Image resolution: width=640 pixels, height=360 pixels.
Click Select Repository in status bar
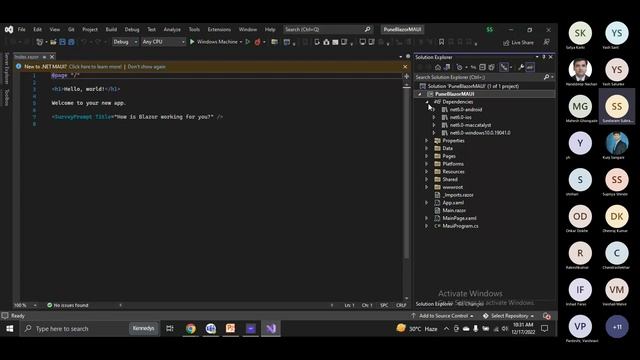[x=509, y=316]
